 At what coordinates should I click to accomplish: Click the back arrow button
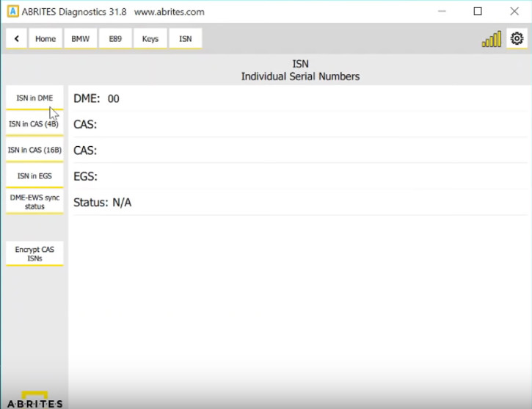pos(16,38)
